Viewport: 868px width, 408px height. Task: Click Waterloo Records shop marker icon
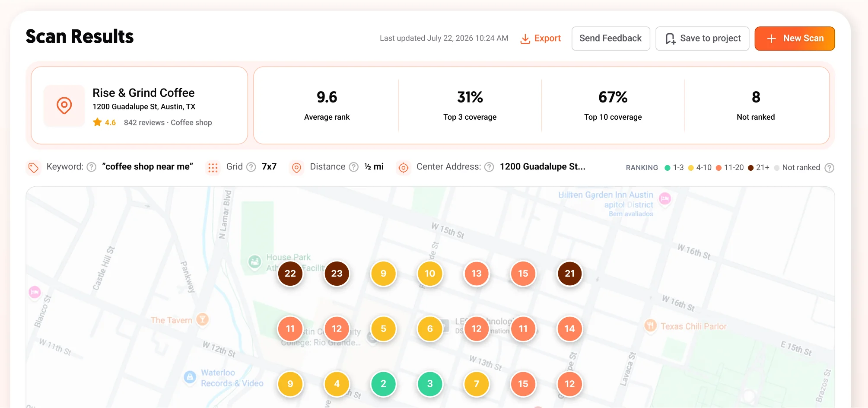coord(190,377)
